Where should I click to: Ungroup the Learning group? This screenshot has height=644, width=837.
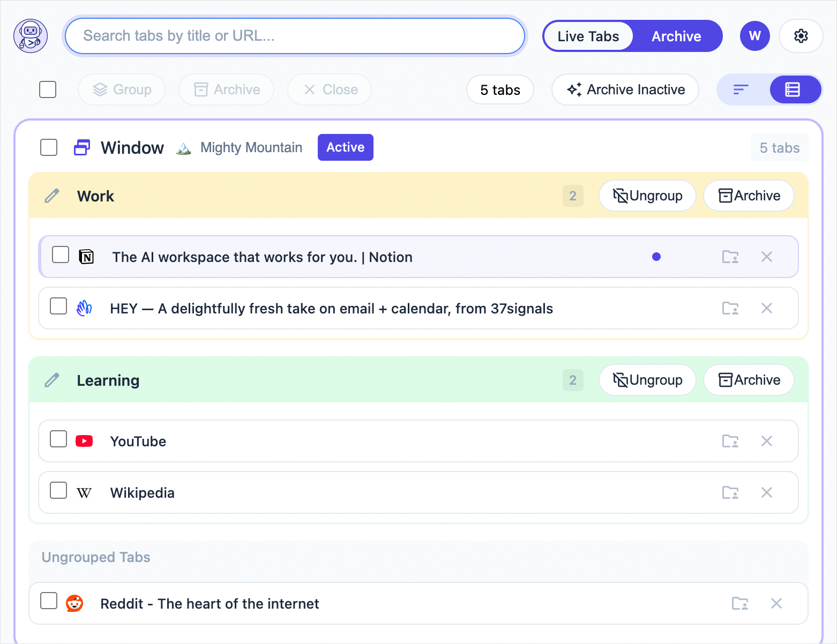tap(647, 380)
